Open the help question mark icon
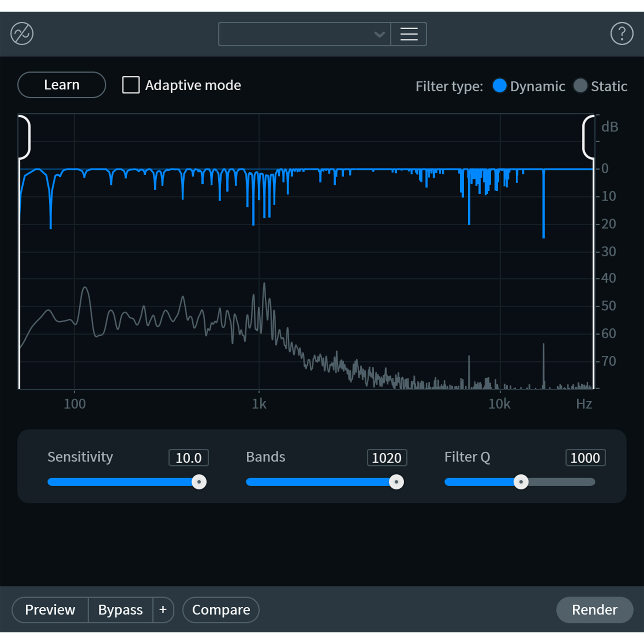This screenshot has height=644, width=644. pyautogui.click(x=622, y=34)
